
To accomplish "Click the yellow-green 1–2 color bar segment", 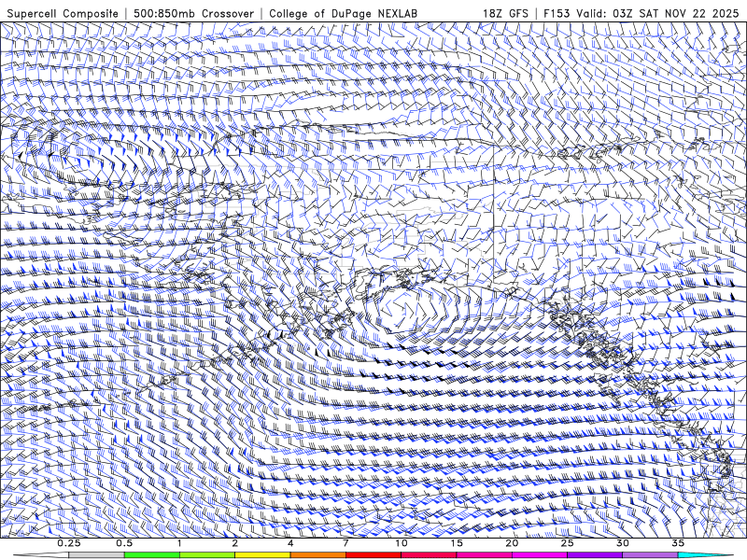I will 206,555.
